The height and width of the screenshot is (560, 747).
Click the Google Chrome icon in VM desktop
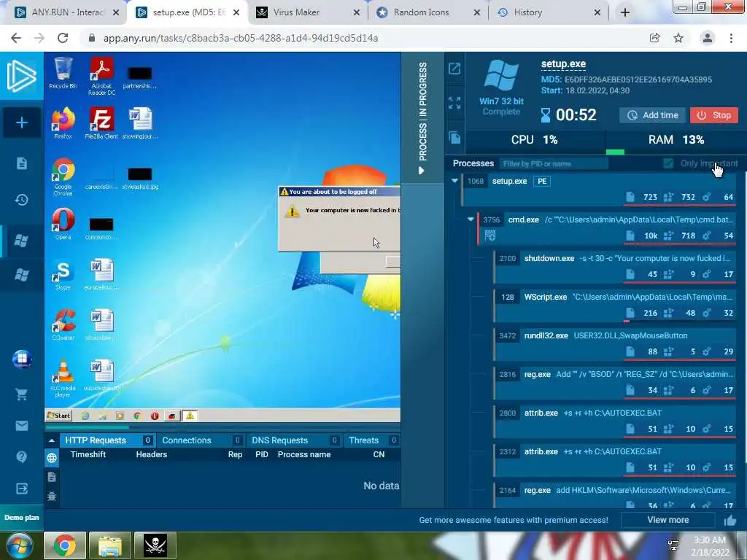[63, 176]
